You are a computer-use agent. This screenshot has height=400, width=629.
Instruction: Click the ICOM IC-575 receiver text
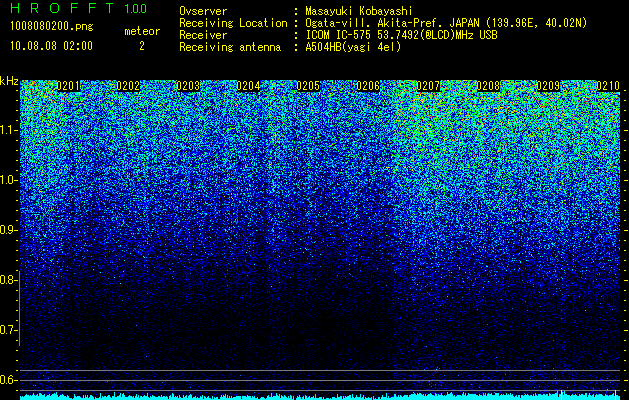tap(402, 35)
